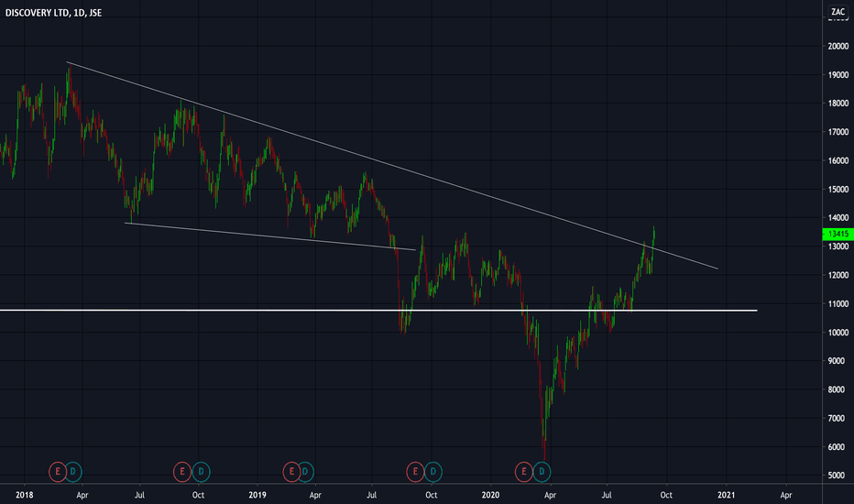
Task: Click the 19000 price axis label
Action: (838, 75)
